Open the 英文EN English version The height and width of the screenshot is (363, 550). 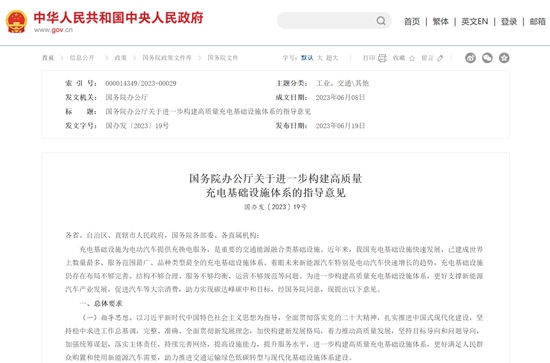(x=475, y=21)
